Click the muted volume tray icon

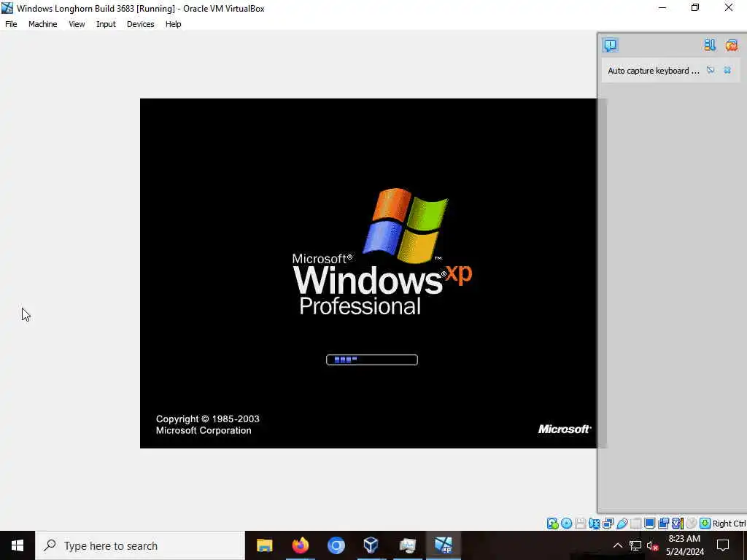click(653, 545)
